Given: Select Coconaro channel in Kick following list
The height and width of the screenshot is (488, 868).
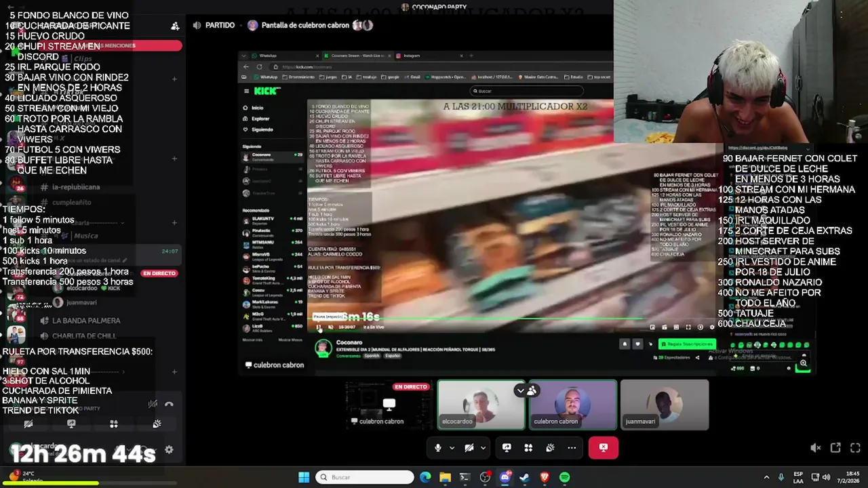Looking at the screenshot, I should (273, 156).
